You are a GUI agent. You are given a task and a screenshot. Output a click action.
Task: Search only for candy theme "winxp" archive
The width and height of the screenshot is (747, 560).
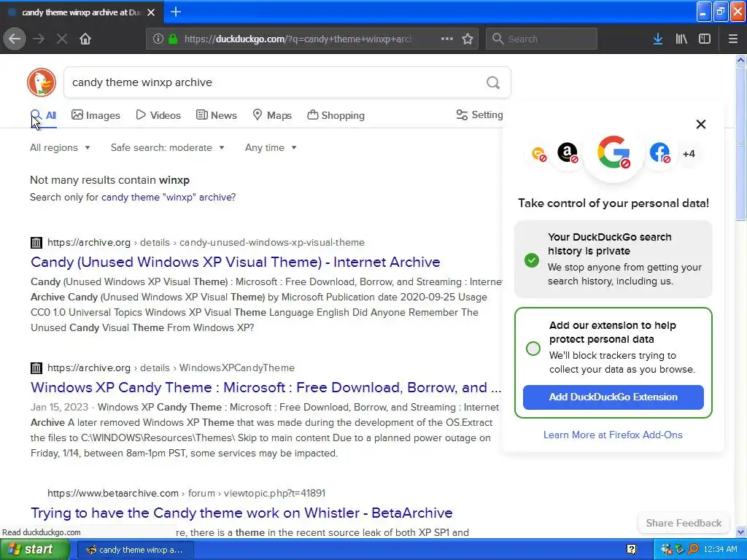click(x=169, y=197)
